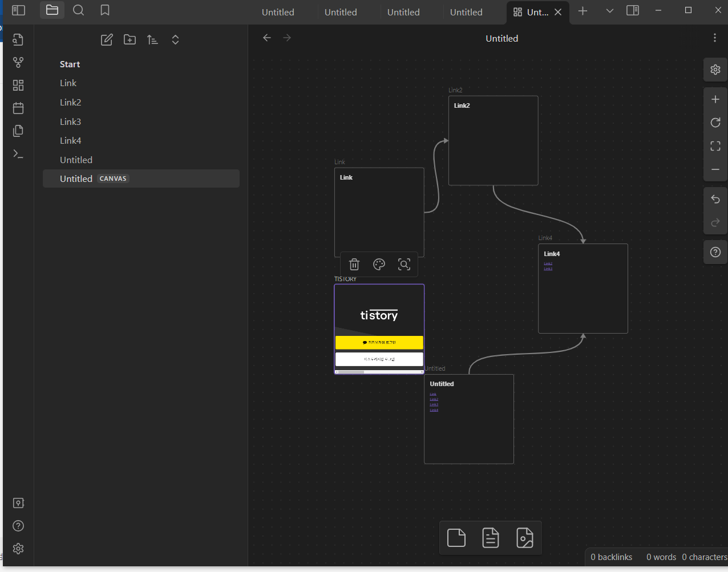
Task: Open Link4 in the file list
Action: [141, 141]
